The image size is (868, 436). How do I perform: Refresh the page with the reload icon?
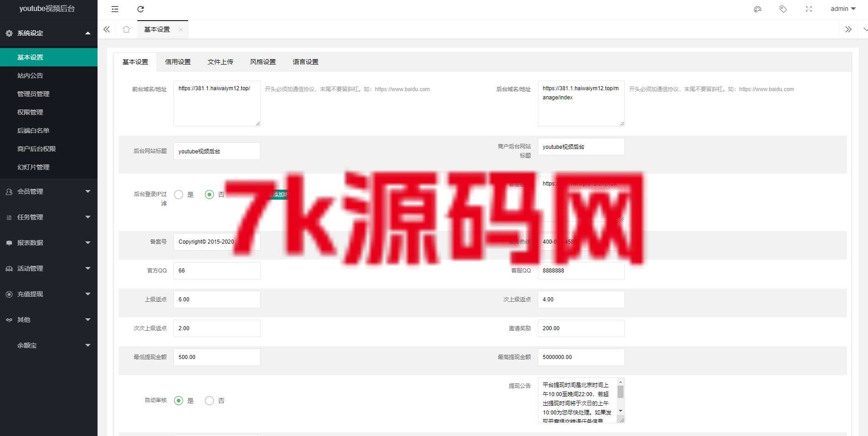click(141, 9)
